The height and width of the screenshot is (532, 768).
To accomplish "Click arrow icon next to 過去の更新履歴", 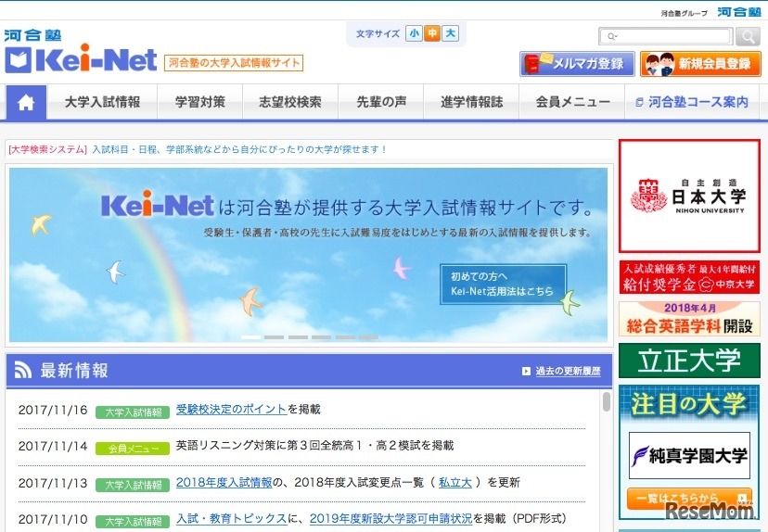I will coord(526,372).
